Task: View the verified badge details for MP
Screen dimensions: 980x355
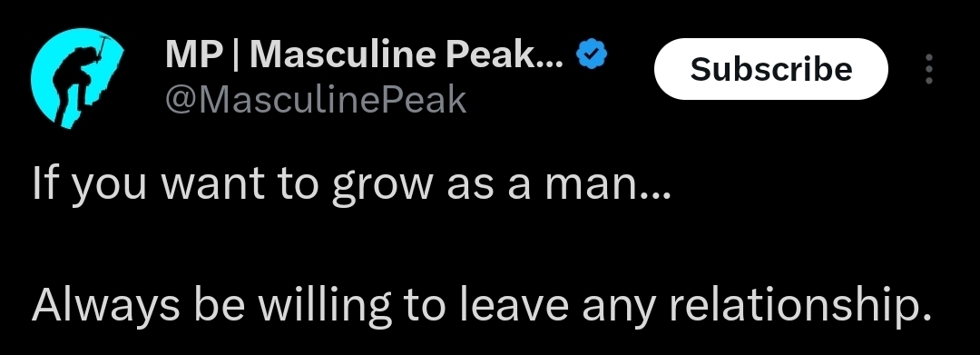Action: pos(592,54)
